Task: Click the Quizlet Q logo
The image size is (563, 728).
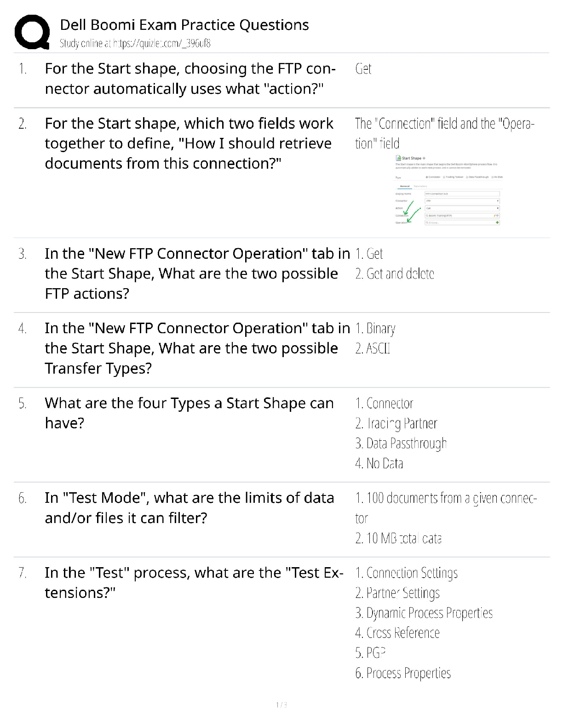Action: pos(32,32)
